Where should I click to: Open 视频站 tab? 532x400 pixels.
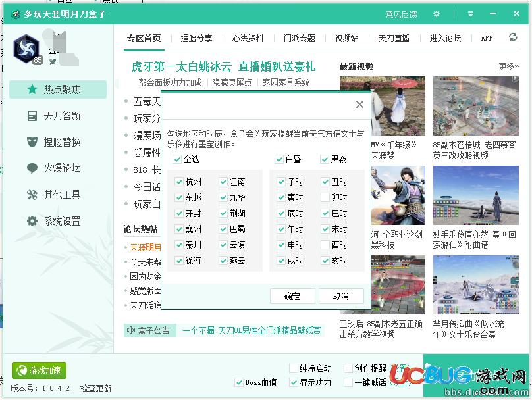point(346,38)
